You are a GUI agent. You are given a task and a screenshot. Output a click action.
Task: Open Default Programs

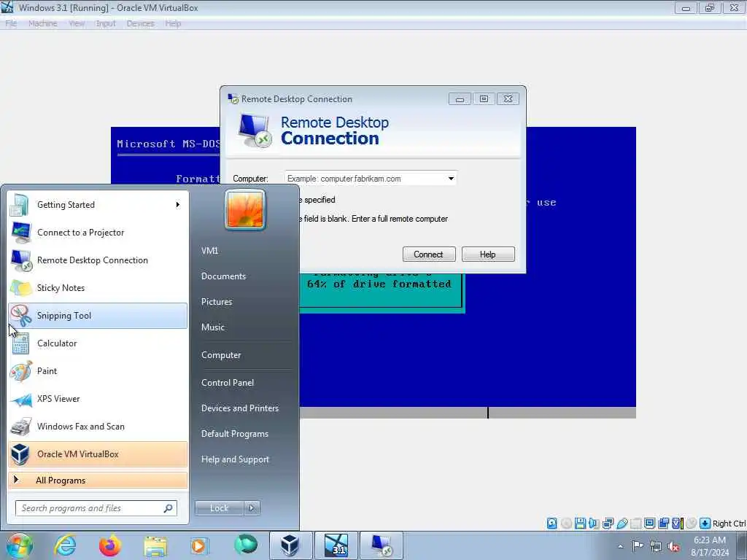235,434
